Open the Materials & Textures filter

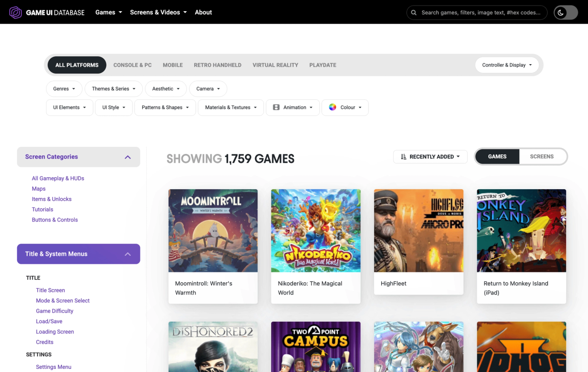click(231, 107)
